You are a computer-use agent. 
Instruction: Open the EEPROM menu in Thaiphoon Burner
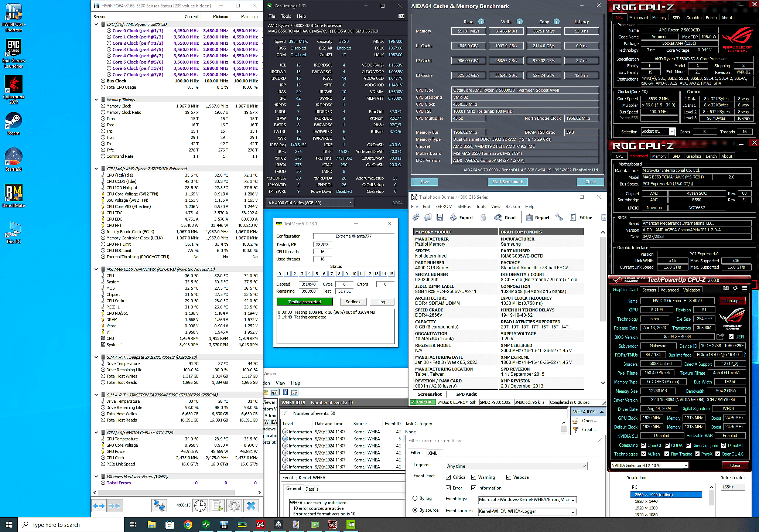click(x=444, y=207)
